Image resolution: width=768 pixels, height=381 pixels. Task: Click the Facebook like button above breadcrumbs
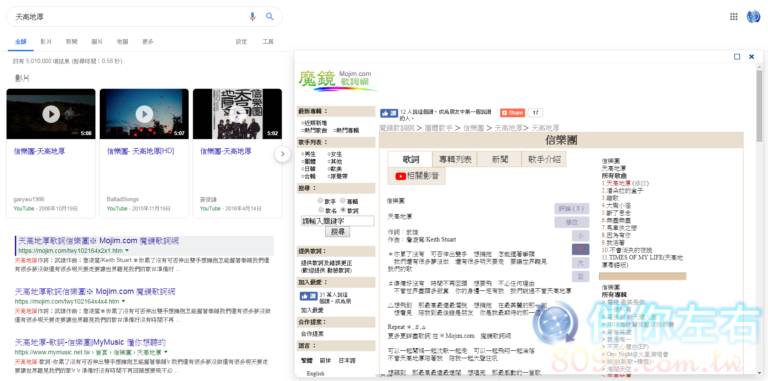[389, 113]
